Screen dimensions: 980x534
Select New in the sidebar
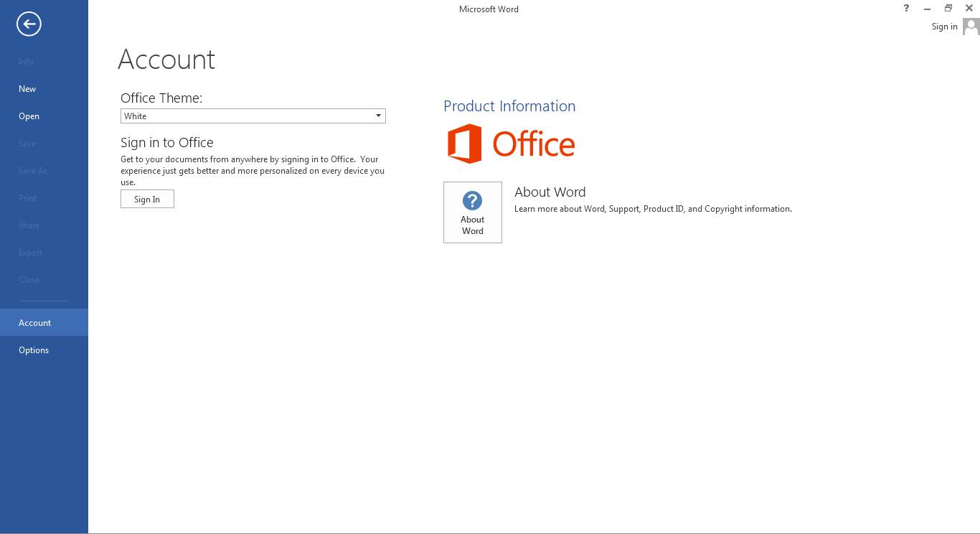click(44, 89)
